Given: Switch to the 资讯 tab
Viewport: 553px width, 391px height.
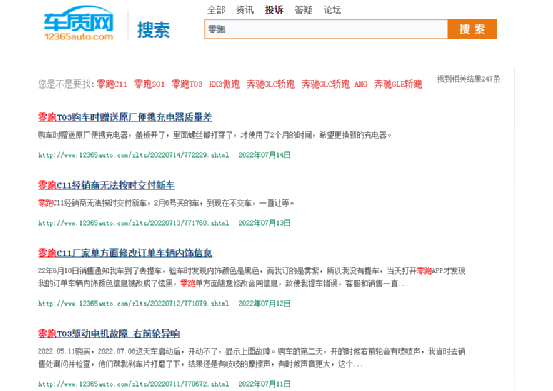Looking at the screenshot, I should coord(245,10).
